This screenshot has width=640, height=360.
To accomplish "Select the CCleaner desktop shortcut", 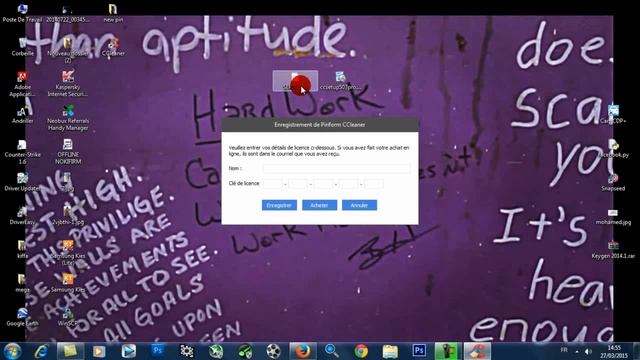I will (113, 47).
